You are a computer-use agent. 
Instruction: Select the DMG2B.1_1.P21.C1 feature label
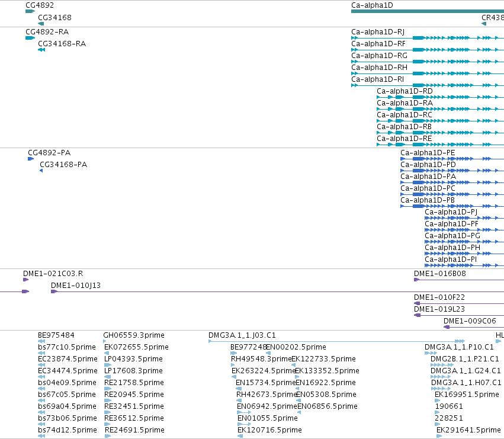pos(465,359)
